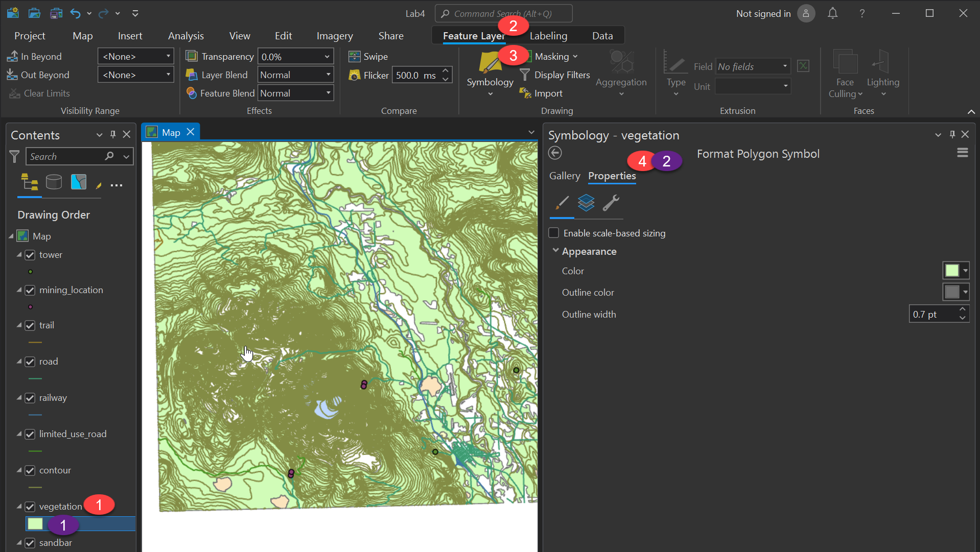Open the Layer Blend mode dropdown
Screen dimensions: 980x552
pyautogui.click(x=326, y=75)
